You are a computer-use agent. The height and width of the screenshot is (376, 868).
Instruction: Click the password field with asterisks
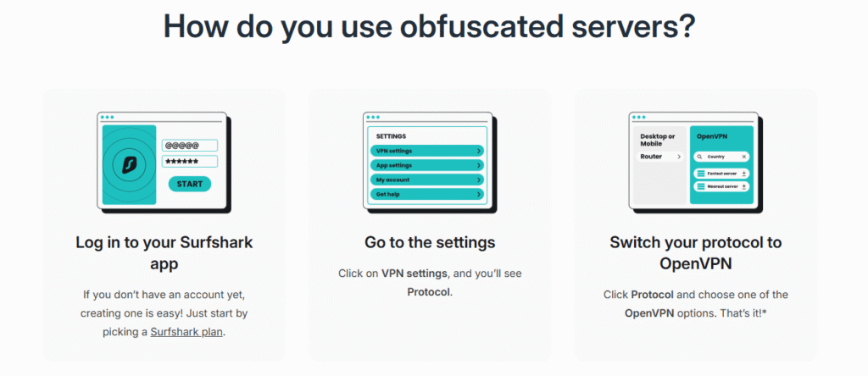click(x=189, y=161)
